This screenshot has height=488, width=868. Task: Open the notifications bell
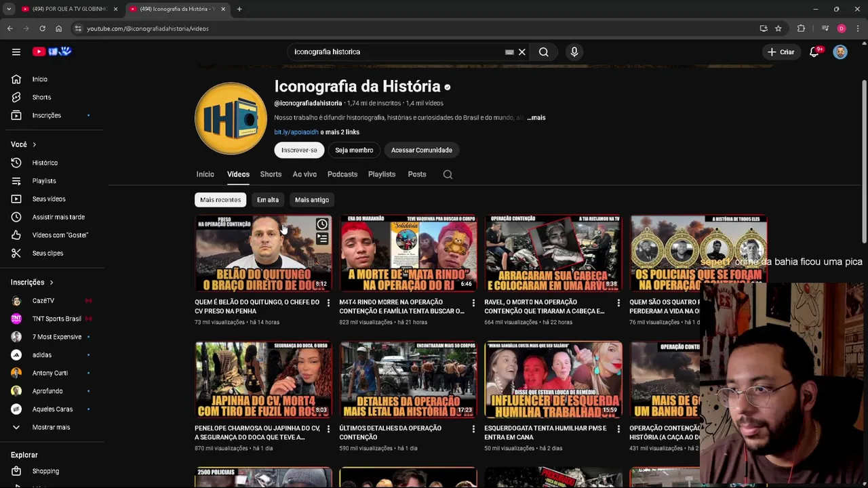point(814,52)
